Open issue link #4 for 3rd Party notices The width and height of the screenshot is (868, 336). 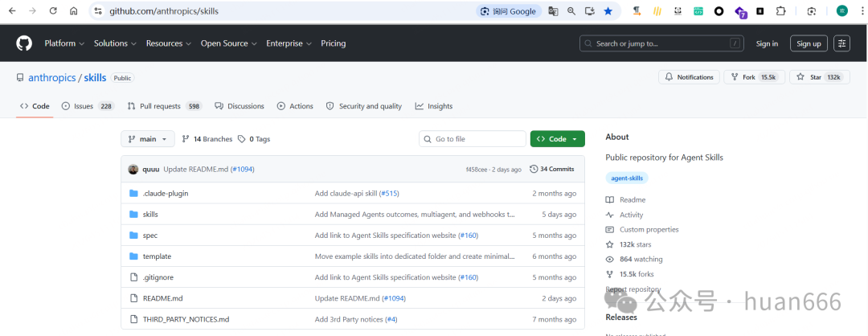click(x=391, y=319)
